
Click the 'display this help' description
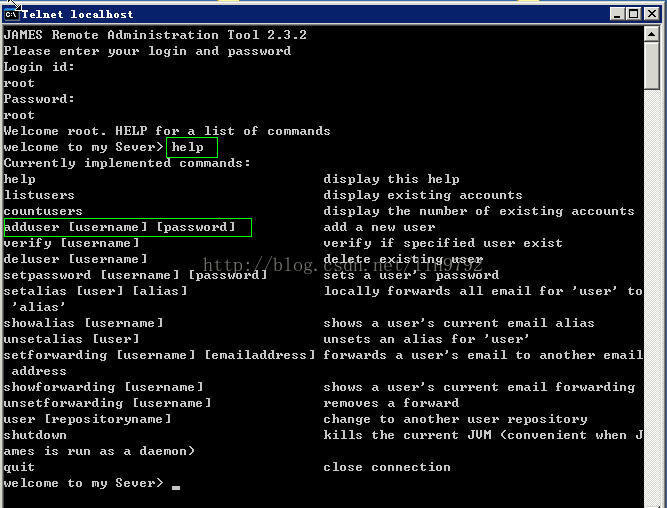point(391,179)
